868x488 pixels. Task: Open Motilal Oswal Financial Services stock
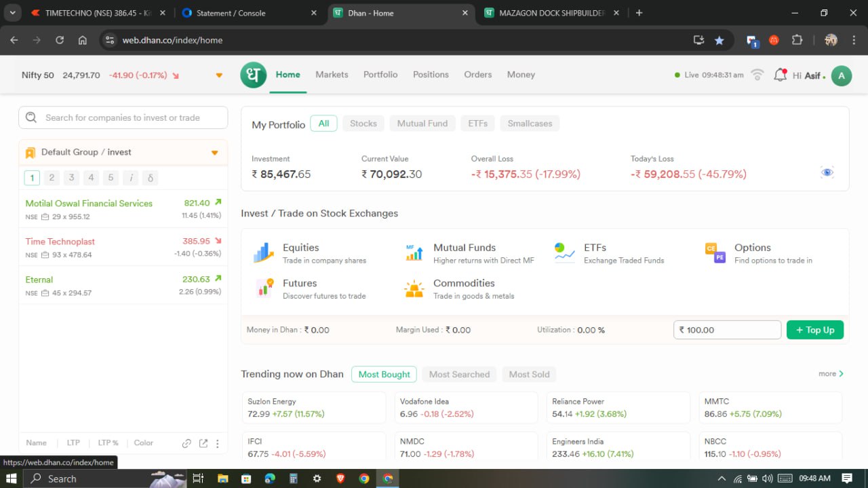pos(89,204)
